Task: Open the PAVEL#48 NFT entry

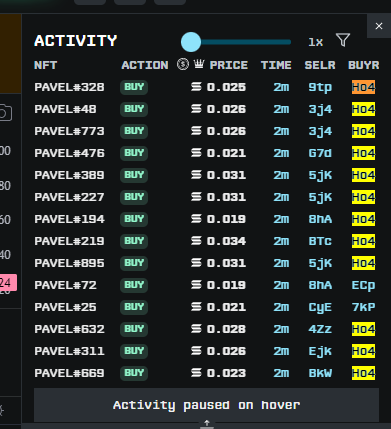Action: (65, 109)
